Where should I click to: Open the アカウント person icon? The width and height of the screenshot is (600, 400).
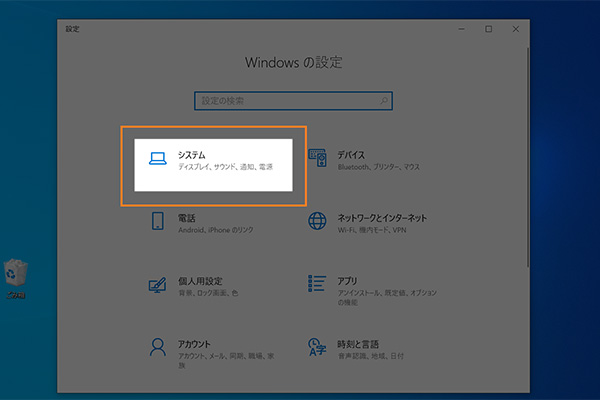point(158,347)
